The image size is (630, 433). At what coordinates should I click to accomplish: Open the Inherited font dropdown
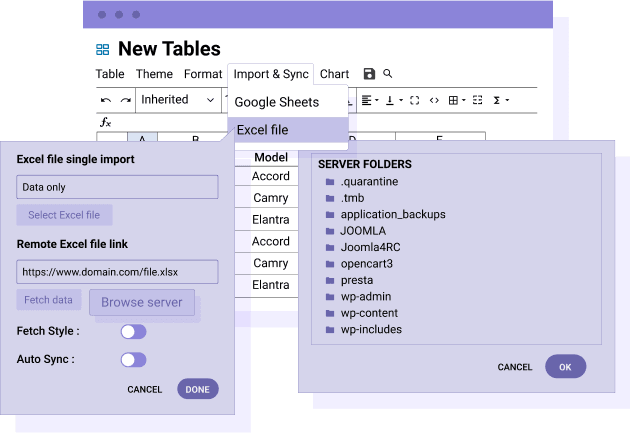coord(178,100)
